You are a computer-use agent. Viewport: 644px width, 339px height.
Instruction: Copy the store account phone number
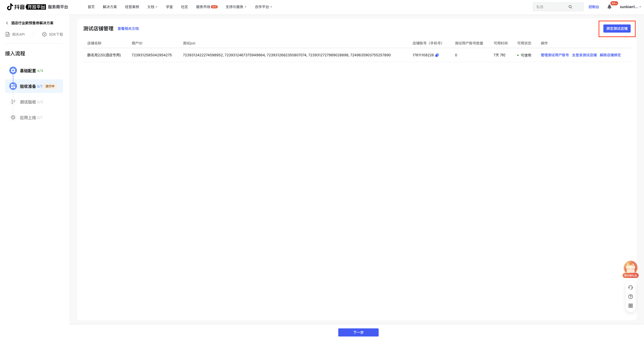coord(437,55)
